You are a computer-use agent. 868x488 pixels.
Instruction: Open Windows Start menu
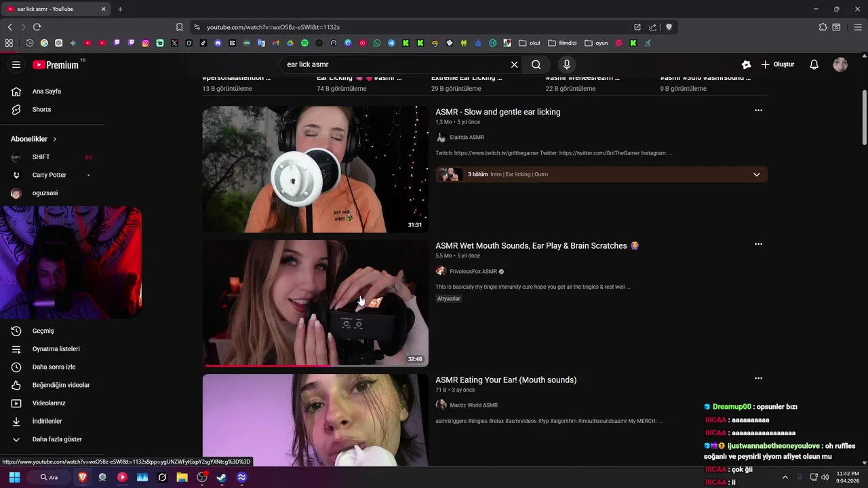pyautogui.click(x=14, y=477)
